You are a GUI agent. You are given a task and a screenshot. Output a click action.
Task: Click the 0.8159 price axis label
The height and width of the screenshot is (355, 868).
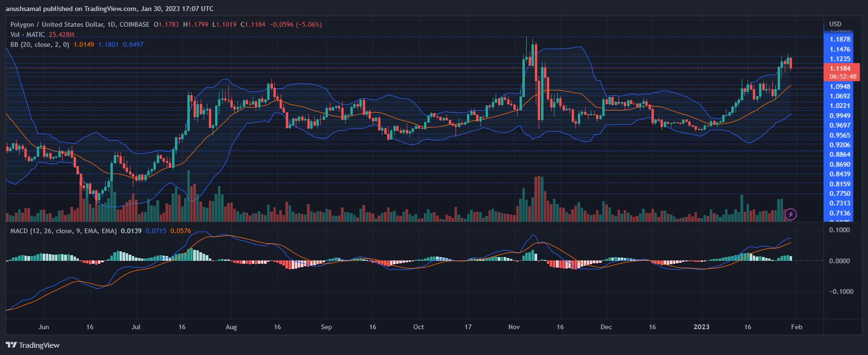(x=840, y=184)
